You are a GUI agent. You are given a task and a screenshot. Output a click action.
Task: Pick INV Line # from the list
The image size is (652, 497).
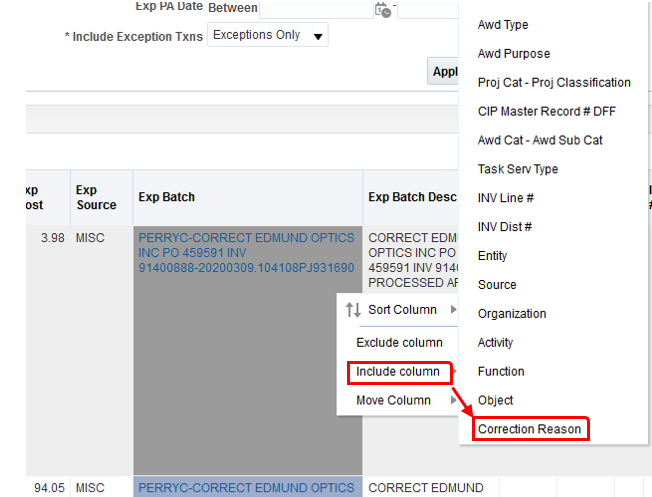point(506,198)
